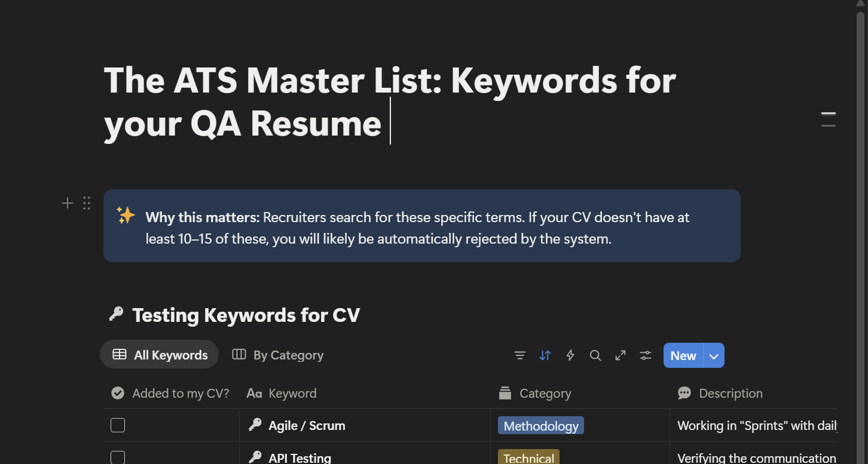This screenshot has width=868, height=464.
Task: Check the API Testing checkbox
Action: tap(118, 457)
